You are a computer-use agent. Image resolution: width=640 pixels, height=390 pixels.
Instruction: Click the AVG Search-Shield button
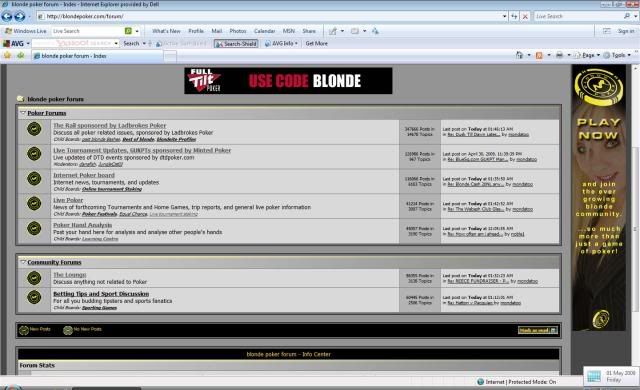[236, 44]
